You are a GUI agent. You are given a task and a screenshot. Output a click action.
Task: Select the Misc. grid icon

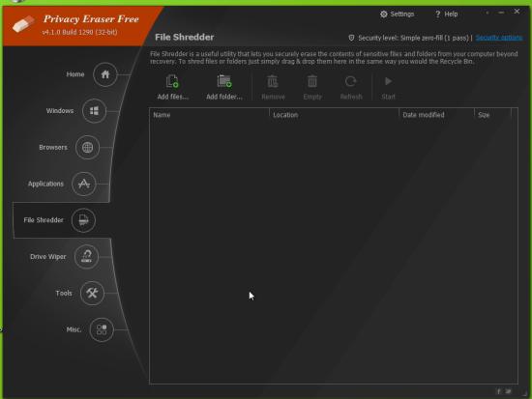[102, 329]
